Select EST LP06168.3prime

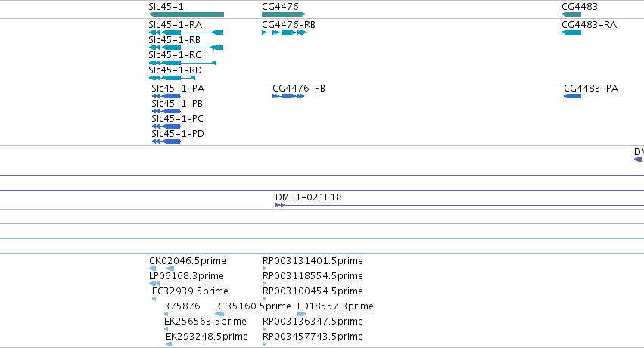(154, 284)
